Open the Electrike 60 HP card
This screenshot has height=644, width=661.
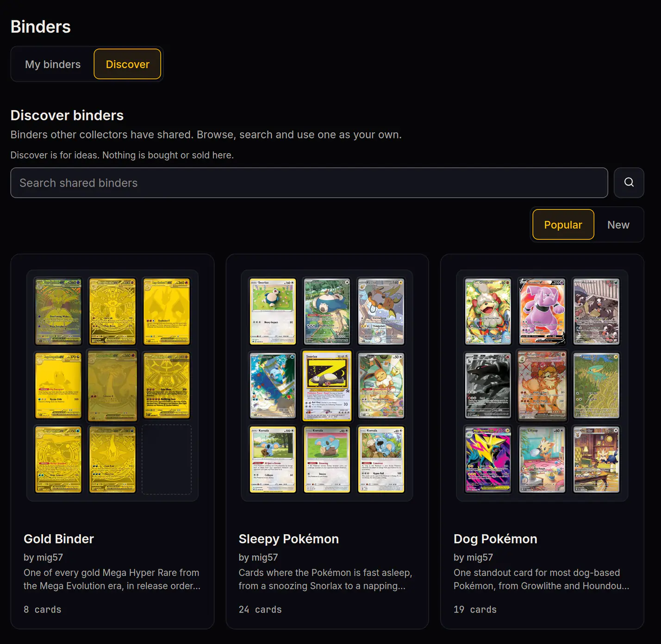pyautogui.click(x=596, y=386)
